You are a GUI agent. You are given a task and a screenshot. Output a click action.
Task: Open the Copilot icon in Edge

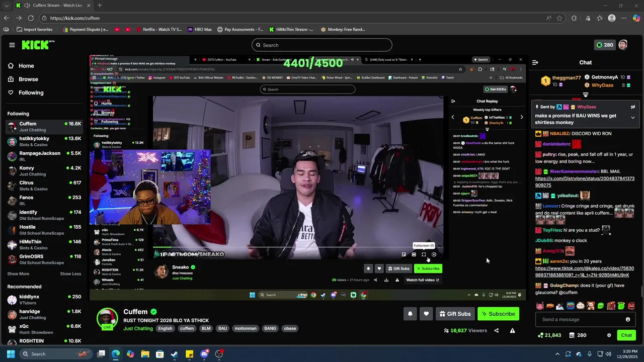(x=636, y=18)
